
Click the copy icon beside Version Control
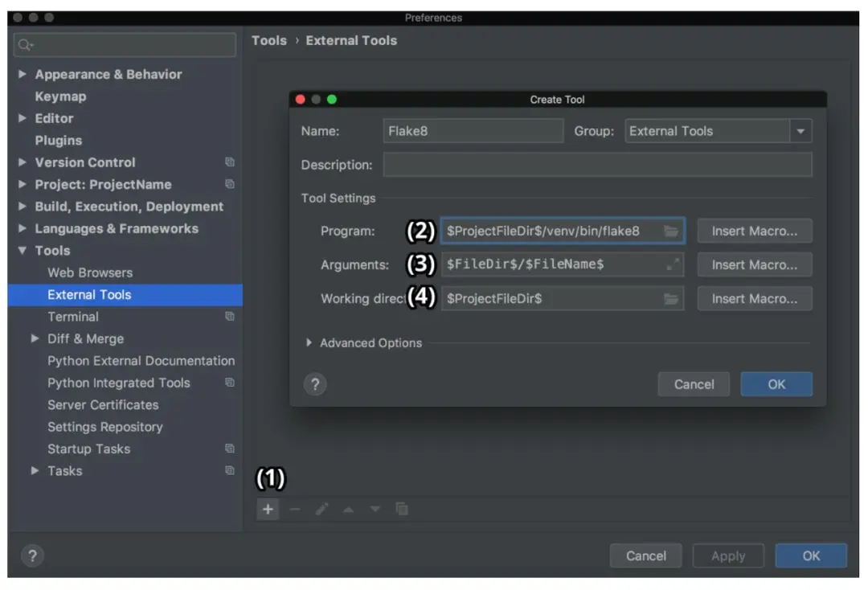[x=230, y=162]
